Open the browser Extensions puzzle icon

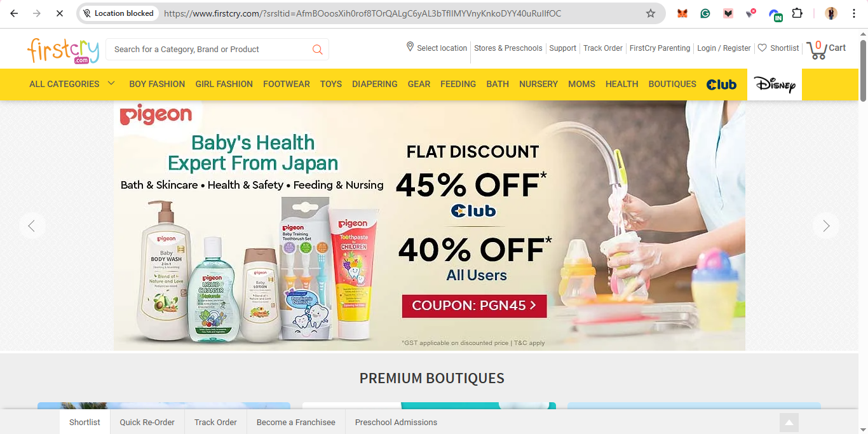click(797, 13)
